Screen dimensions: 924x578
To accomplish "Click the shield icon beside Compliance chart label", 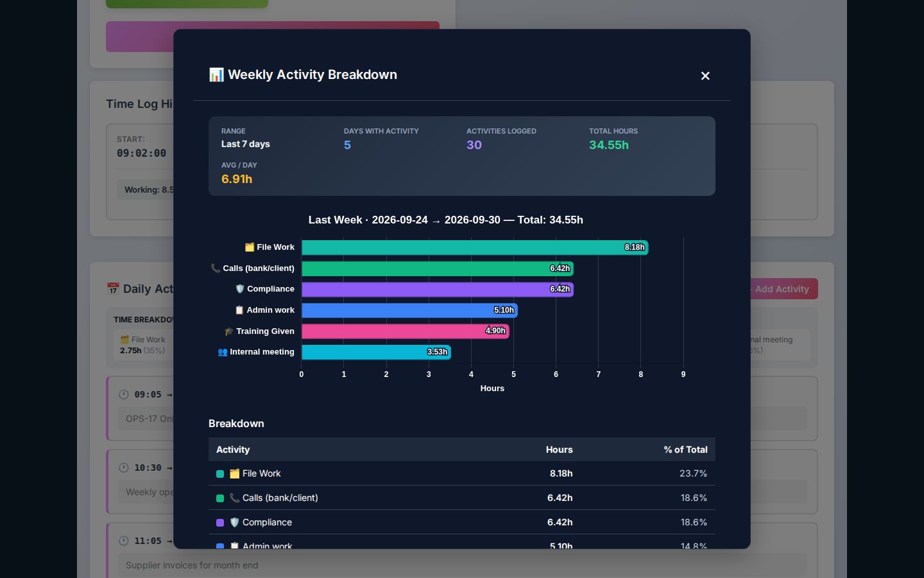I will (240, 289).
